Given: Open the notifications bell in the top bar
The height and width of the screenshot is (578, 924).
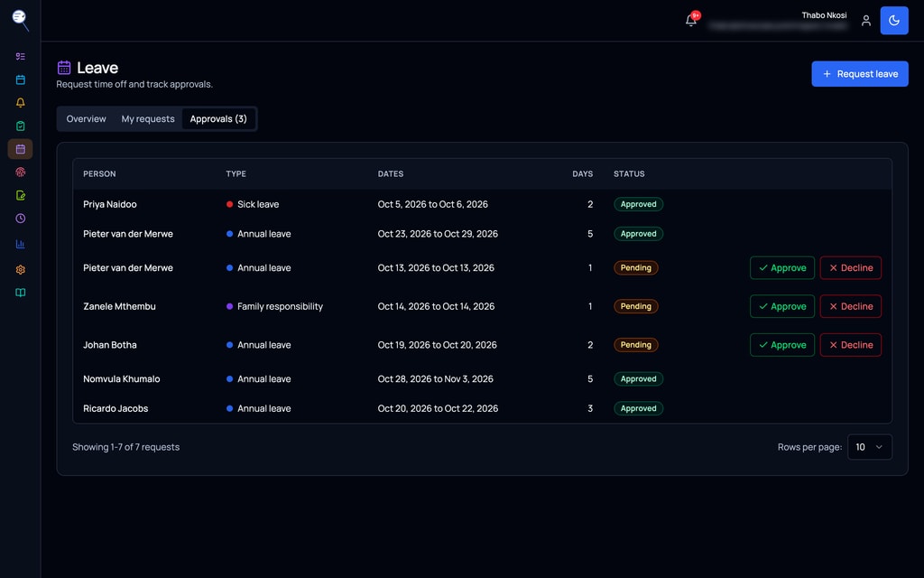Looking at the screenshot, I should [691, 21].
